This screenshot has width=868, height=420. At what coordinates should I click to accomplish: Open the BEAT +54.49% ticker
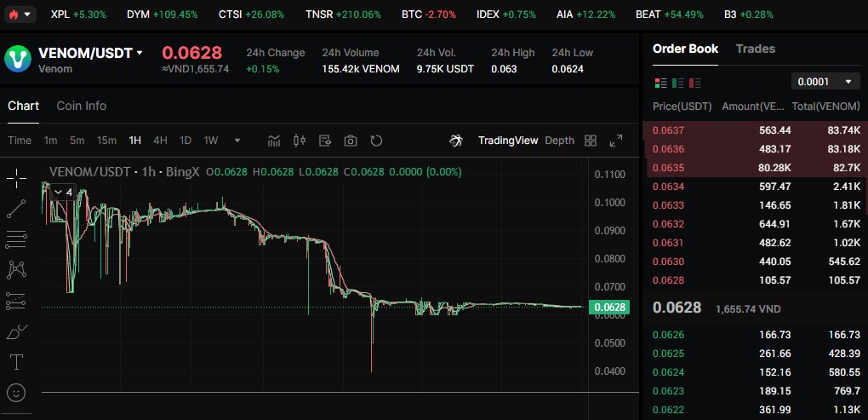click(x=670, y=14)
